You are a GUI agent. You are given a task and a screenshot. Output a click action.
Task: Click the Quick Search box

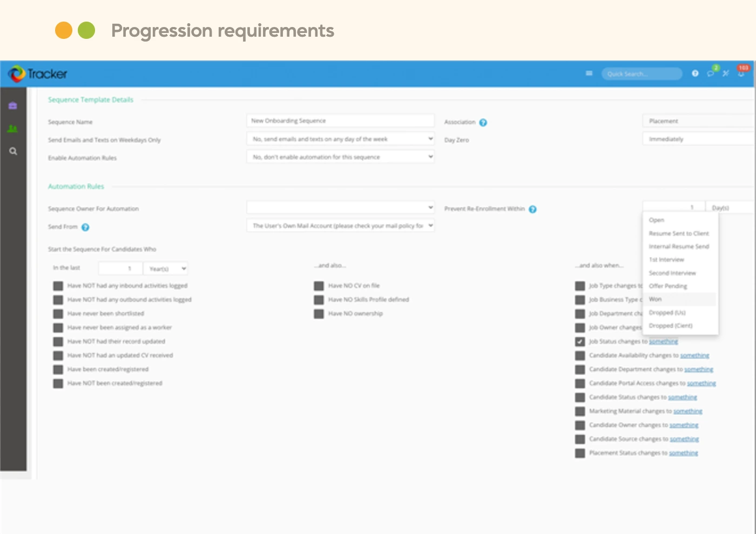click(x=642, y=74)
